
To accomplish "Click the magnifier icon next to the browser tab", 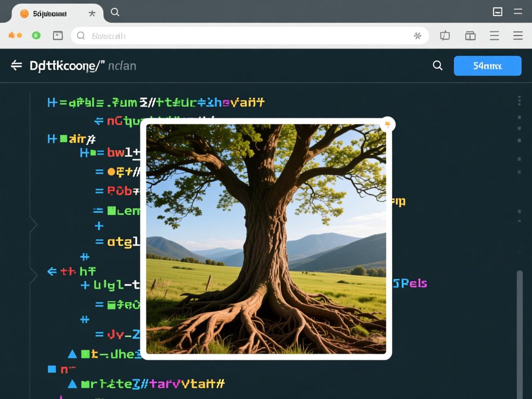I will (x=115, y=12).
